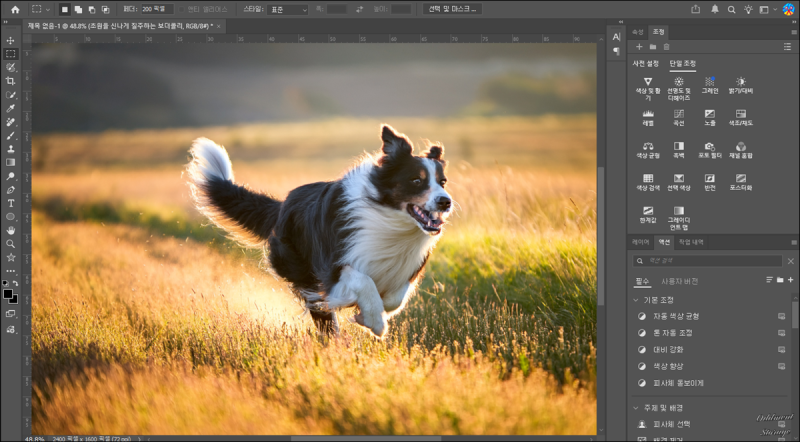
Task: Add 색상 균형 adjustment
Action: pos(648,150)
